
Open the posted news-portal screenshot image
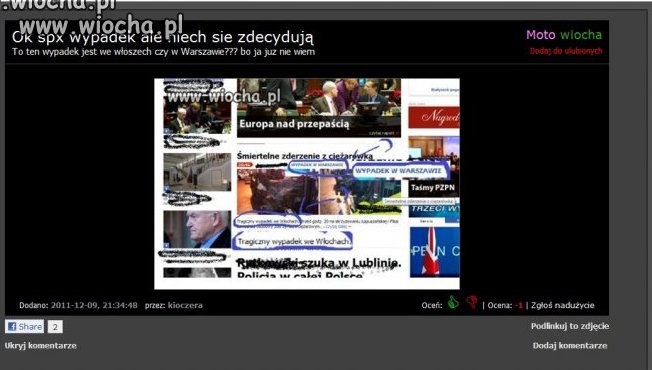click(307, 184)
